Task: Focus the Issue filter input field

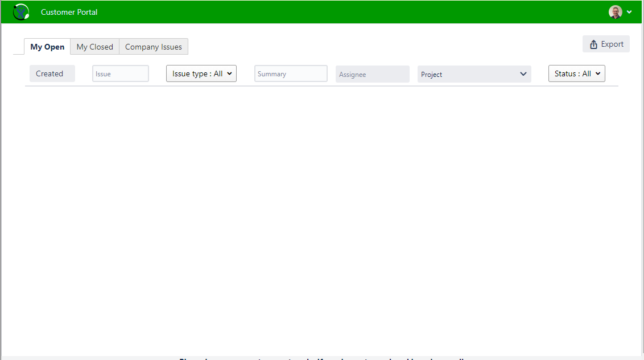Action: [121, 73]
